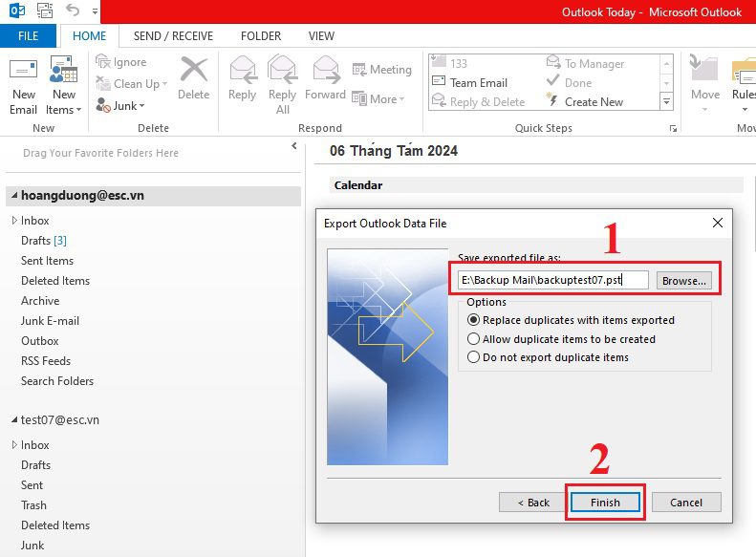Open the Trash folder under test07@esc.vn
The height and width of the screenshot is (557, 756).
pyautogui.click(x=33, y=505)
